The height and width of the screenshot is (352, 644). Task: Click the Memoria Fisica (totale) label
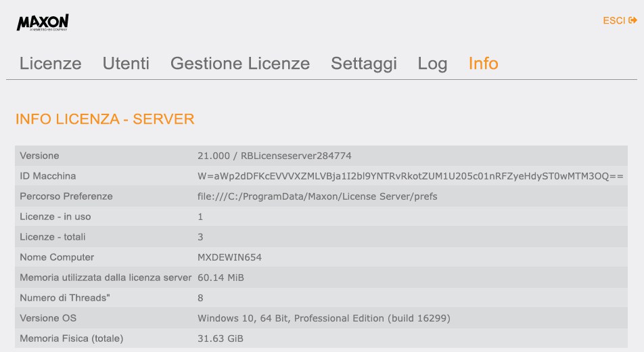[72, 338]
